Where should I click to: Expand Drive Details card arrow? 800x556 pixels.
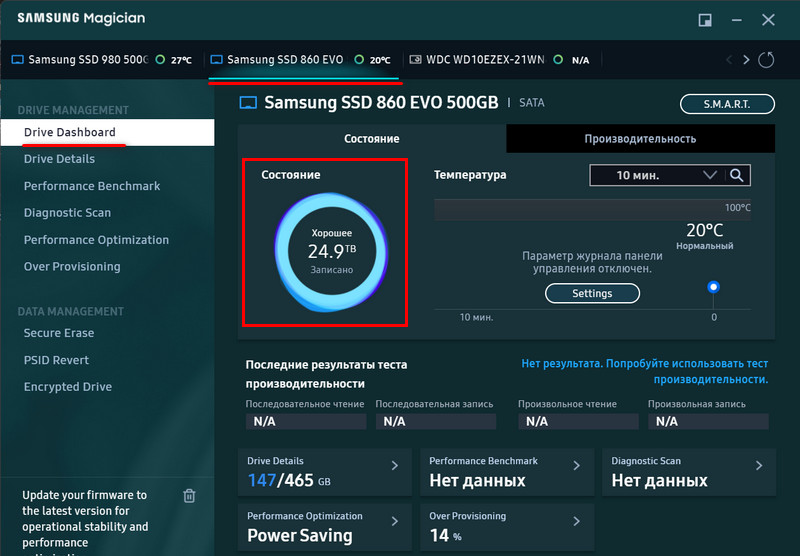point(395,465)
